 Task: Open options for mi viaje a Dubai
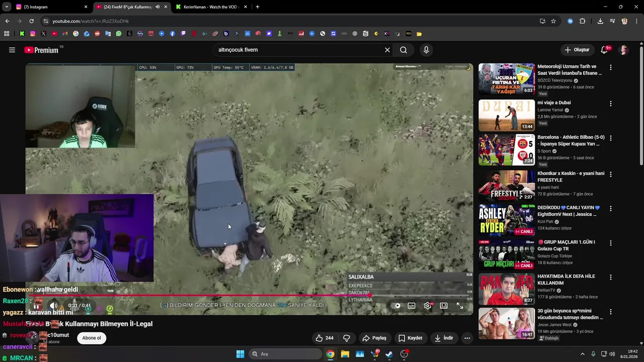click(x=611, y=104)
